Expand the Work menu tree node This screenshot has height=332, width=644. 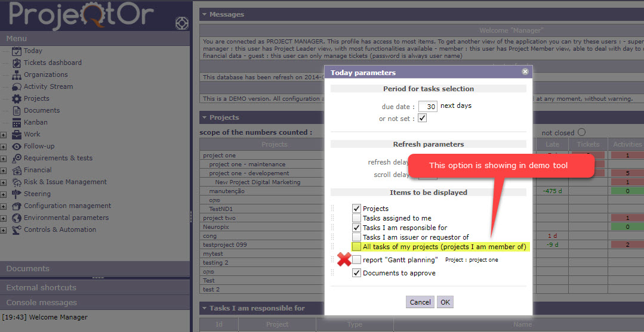click(4, 135)
